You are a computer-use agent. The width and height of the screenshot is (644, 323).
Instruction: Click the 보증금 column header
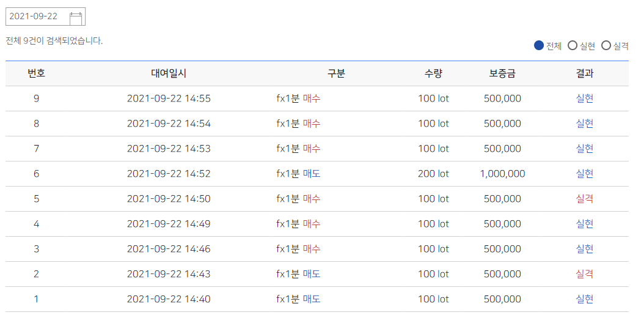[x=502, y=73]
